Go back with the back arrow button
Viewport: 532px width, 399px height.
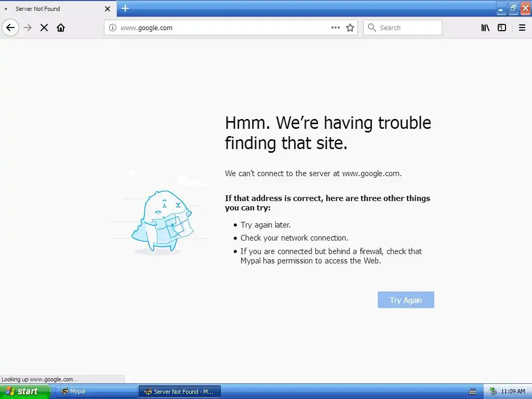(10, 28)
